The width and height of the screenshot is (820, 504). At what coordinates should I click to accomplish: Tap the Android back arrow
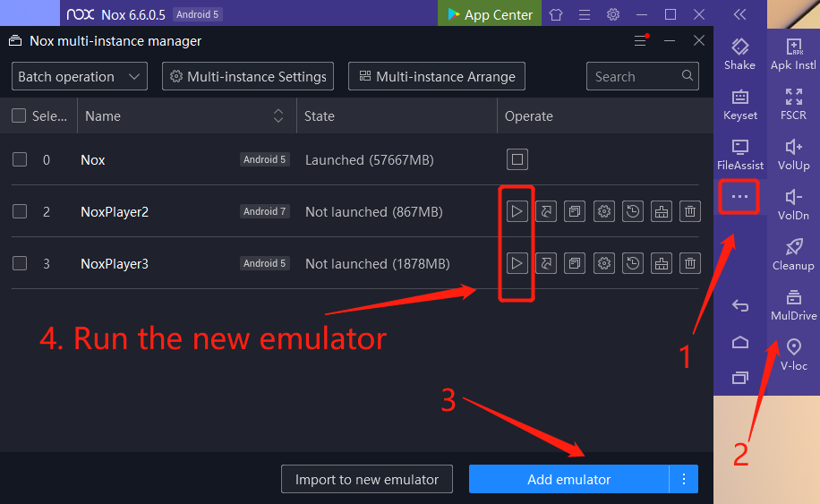click(x=740, y=305)
